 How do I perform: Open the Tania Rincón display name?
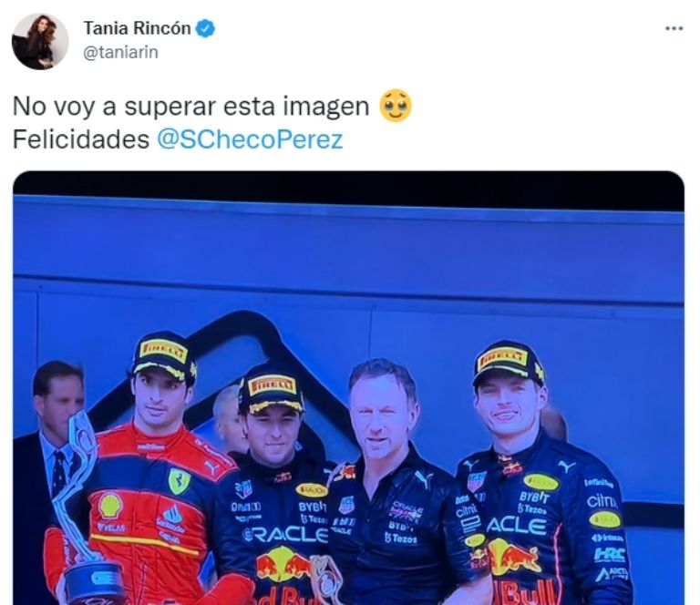pyautogui.click(x=138, y=28)
